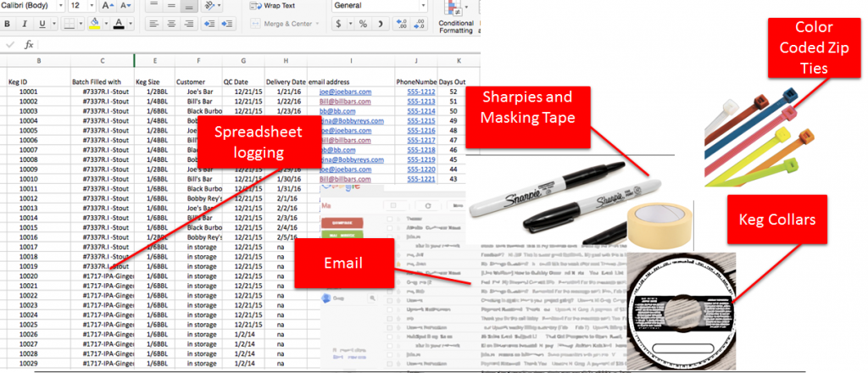
Task: Select Customer cell Joe's Bar in row 10001
Action: [198, 92]
